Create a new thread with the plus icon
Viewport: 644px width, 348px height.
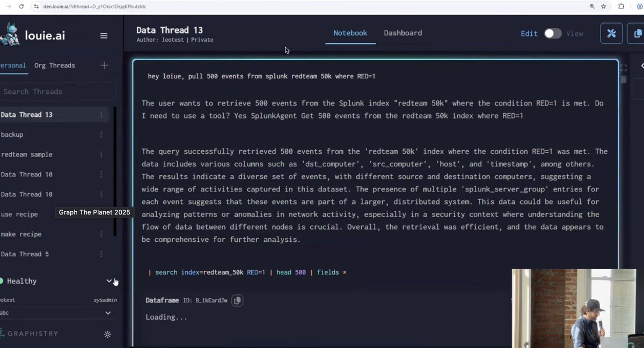click(105, 65)
